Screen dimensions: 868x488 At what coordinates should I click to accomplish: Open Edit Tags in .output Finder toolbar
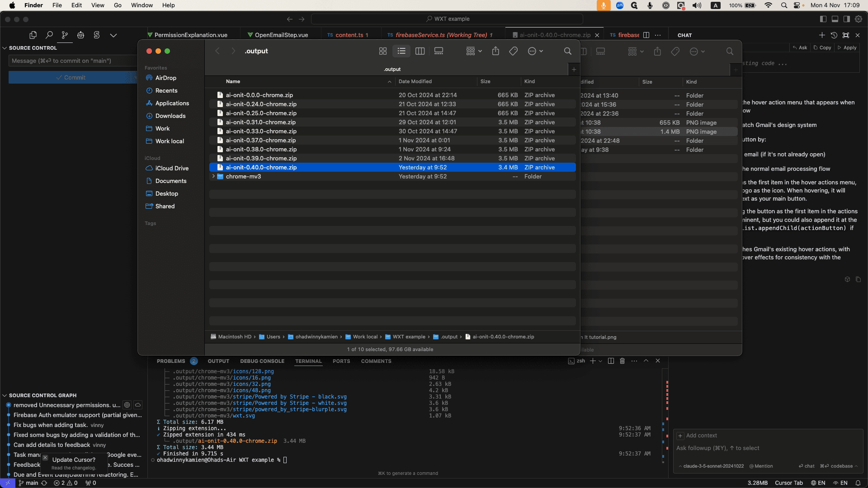[x=513, y=52]
